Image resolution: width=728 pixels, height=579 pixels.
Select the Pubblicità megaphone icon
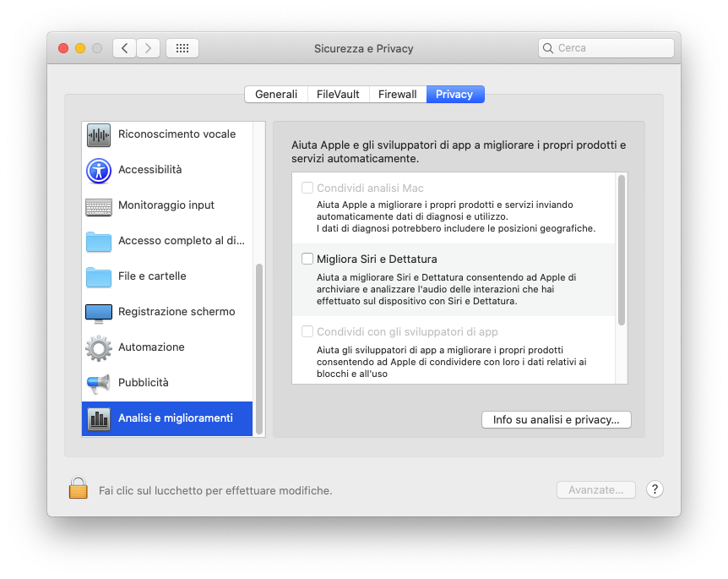point(99,384)
